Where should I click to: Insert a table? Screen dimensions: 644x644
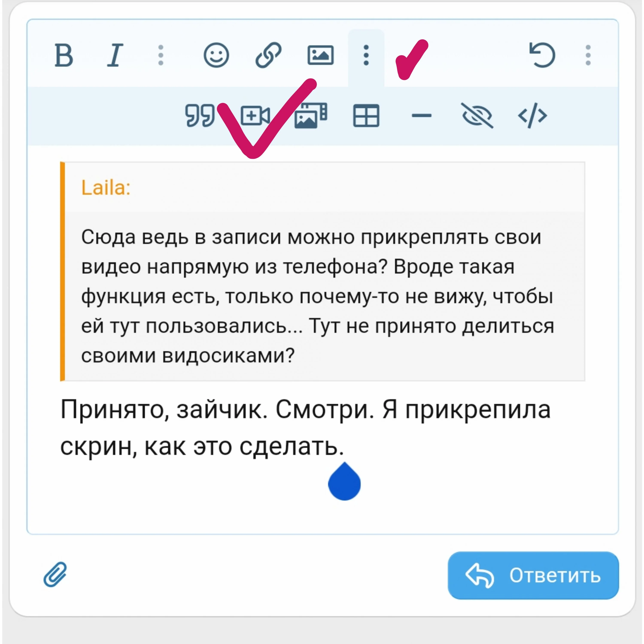point(366,116)
